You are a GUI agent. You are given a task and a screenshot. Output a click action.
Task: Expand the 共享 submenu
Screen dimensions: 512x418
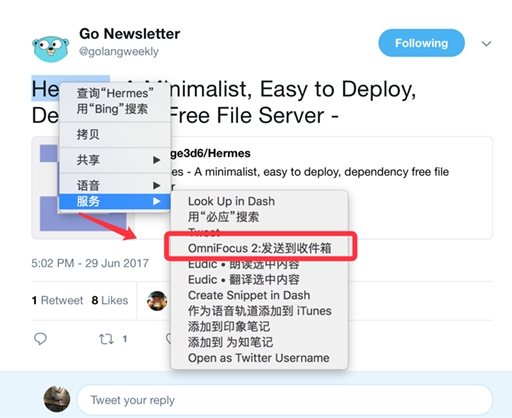(115, 160)
